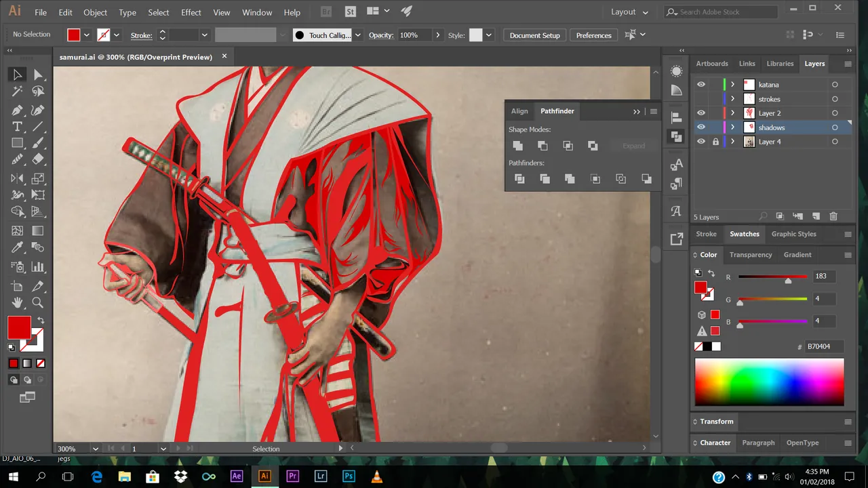
Task: Click the color spectrum bar
Action: click(770, 382)
